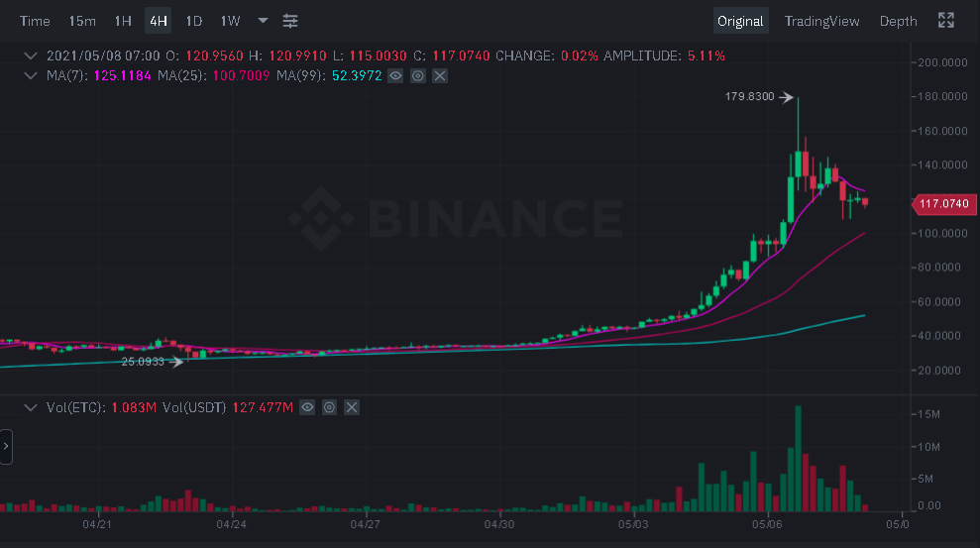Collapse the Vol indicator legend
Image resolution: width=980 pixels, height=548 pixels.
[31, 407]
